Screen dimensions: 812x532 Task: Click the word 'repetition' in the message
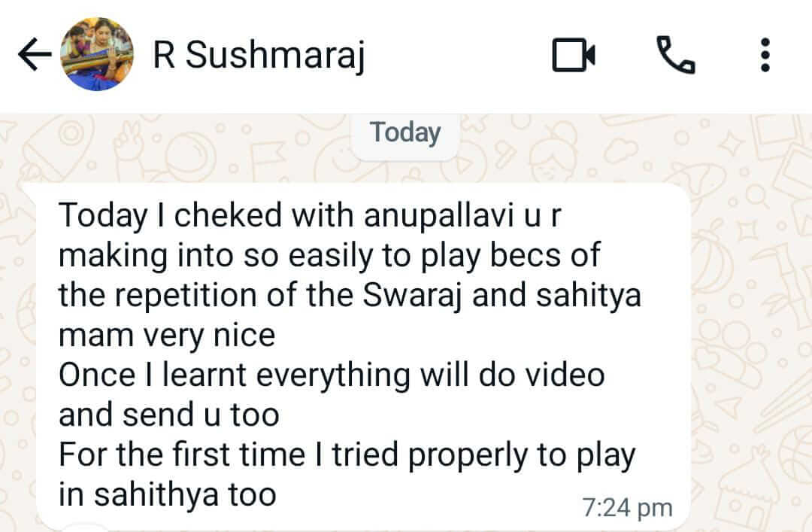(186, 296)
